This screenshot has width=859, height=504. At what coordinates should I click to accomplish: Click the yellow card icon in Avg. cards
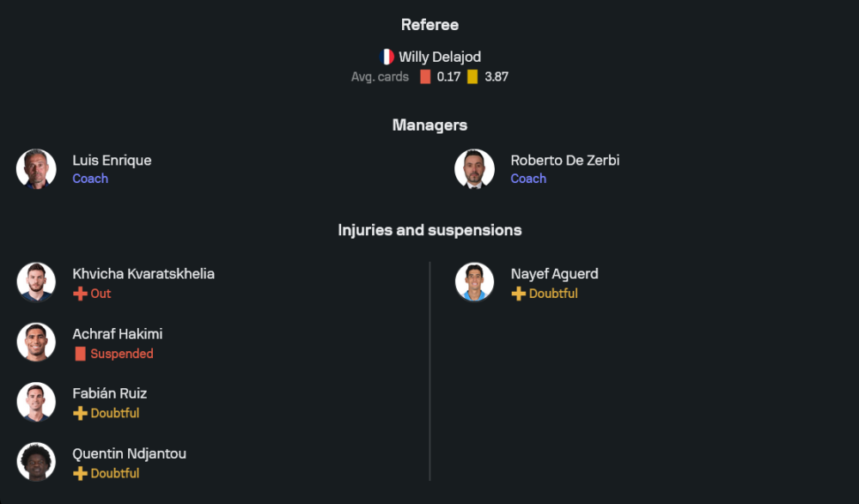pyautogui.click(x=472, y=76)
